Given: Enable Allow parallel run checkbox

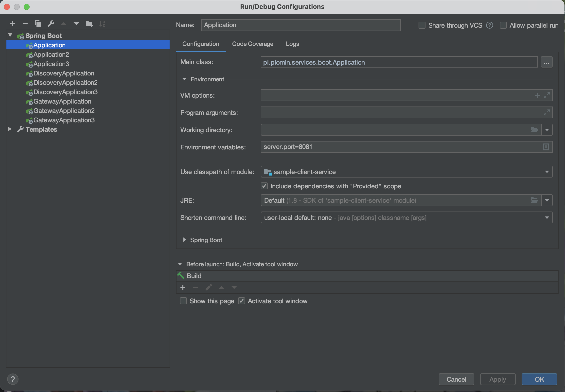Looking at the screenshot, I should (x=503, y=25).
